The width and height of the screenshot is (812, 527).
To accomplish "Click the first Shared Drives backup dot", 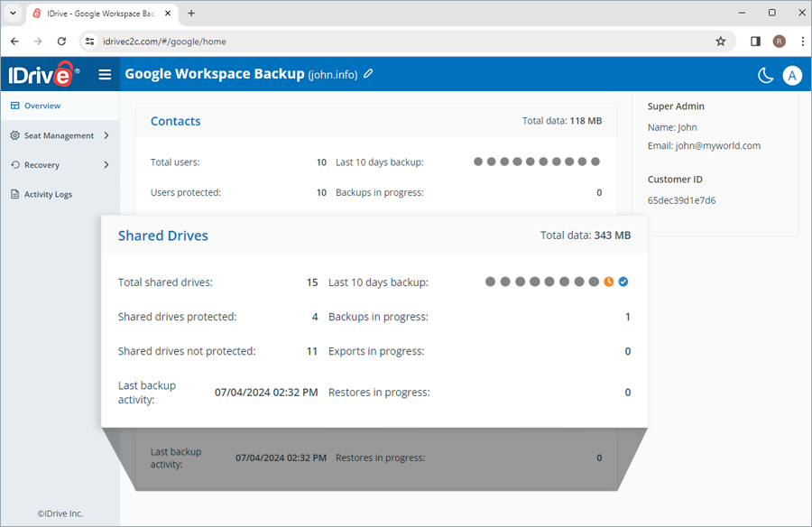I will [490, 282].
